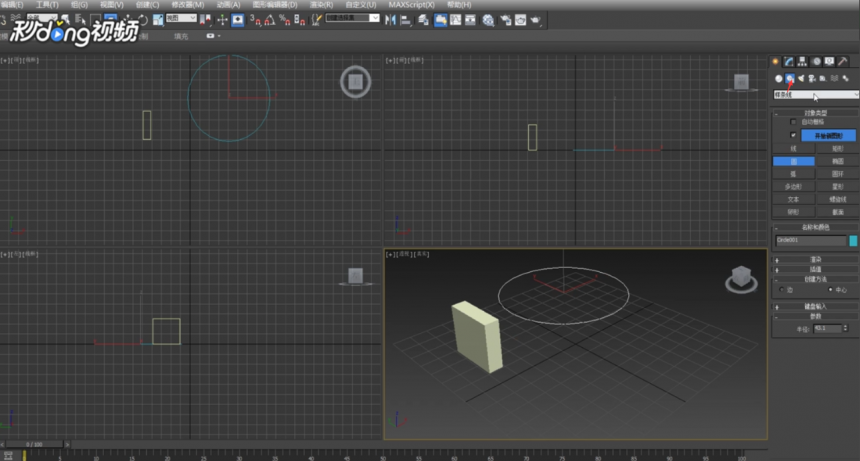Open the 创建(C) menu
The width and height of the screenshot is (860, 461).
(147, 4)
